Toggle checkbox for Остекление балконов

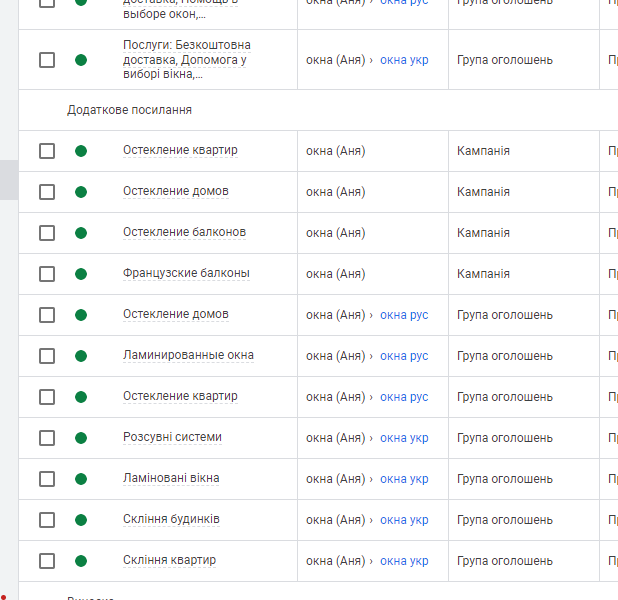[x=47, y=233]
